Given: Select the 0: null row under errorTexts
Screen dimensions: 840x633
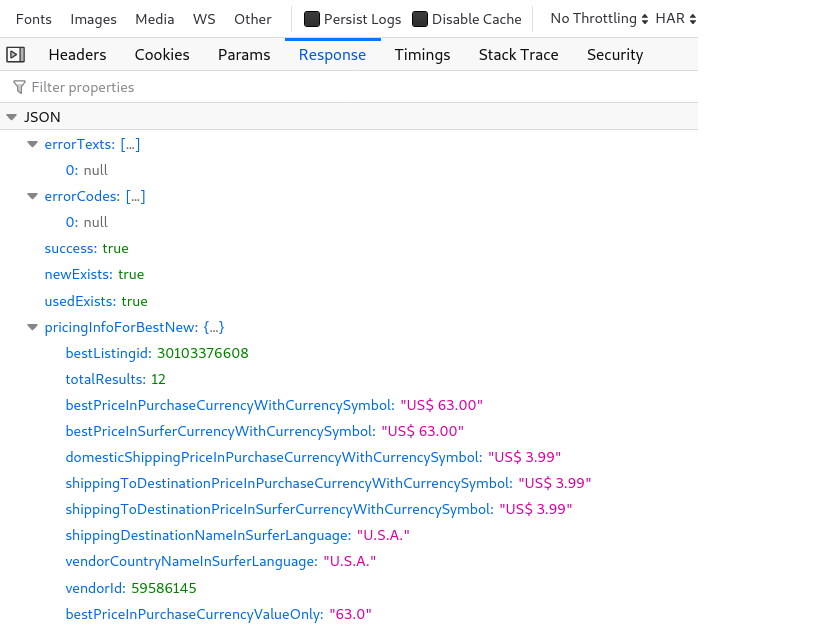Looking at the screenshot, I should pyautogui.click(x=349, y=170).
